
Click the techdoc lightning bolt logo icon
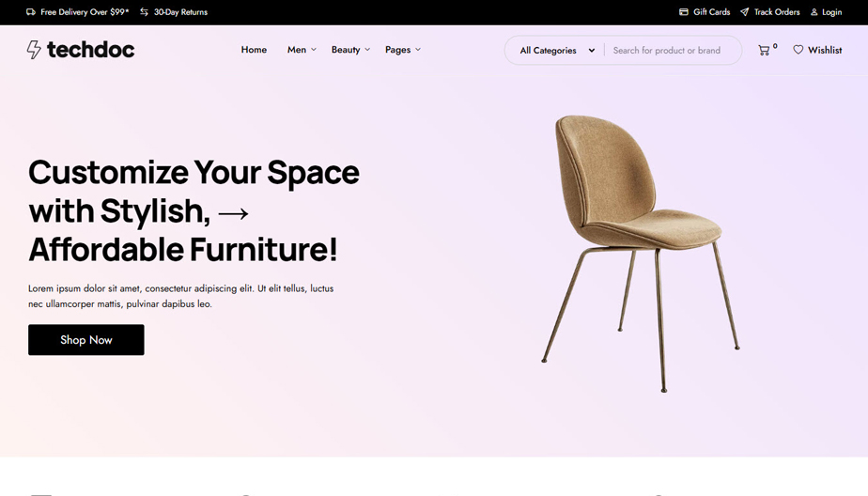tap(34, 49)
